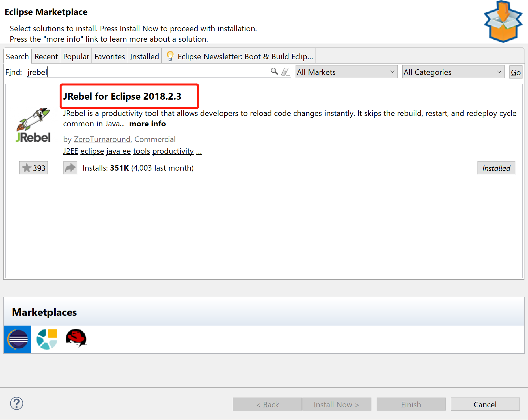Open the ZeroTurnaround provider link

pos(102,139)
